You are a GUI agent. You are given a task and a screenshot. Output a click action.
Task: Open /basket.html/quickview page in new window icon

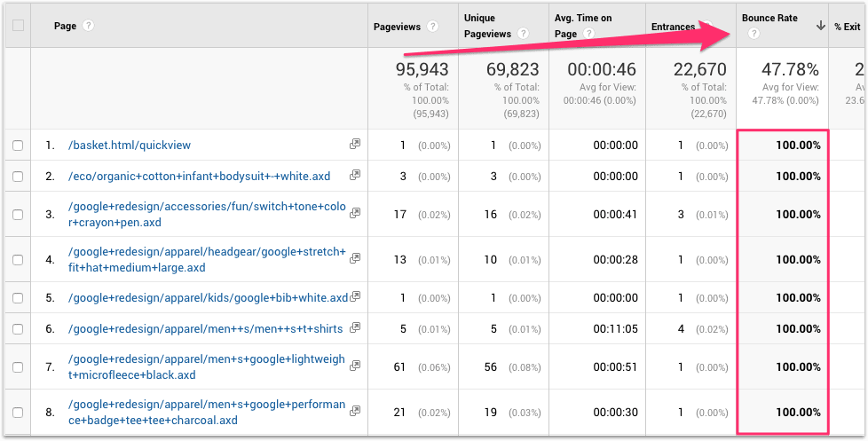click(355, 144)
